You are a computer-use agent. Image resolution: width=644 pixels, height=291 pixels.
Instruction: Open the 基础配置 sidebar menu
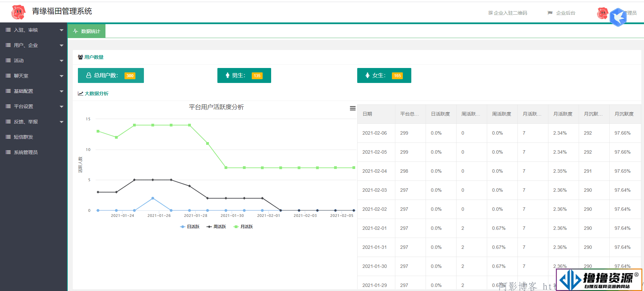[34, 91]
